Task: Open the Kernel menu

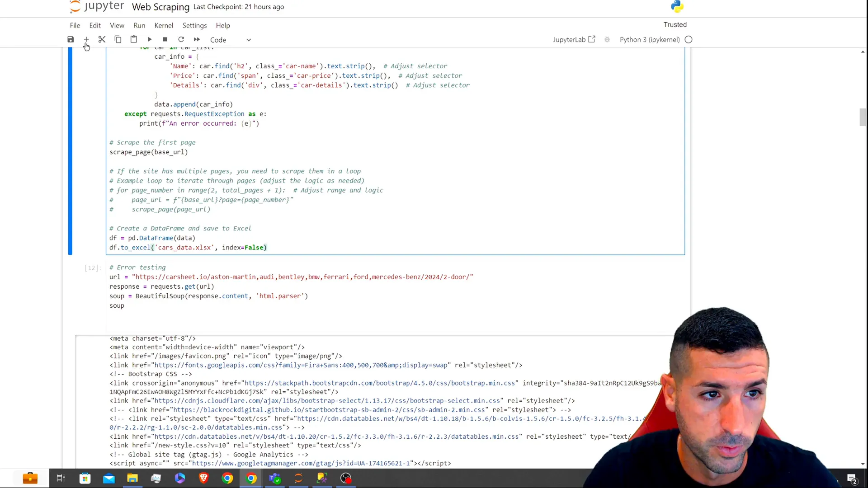Action: (x=164, y=25)
